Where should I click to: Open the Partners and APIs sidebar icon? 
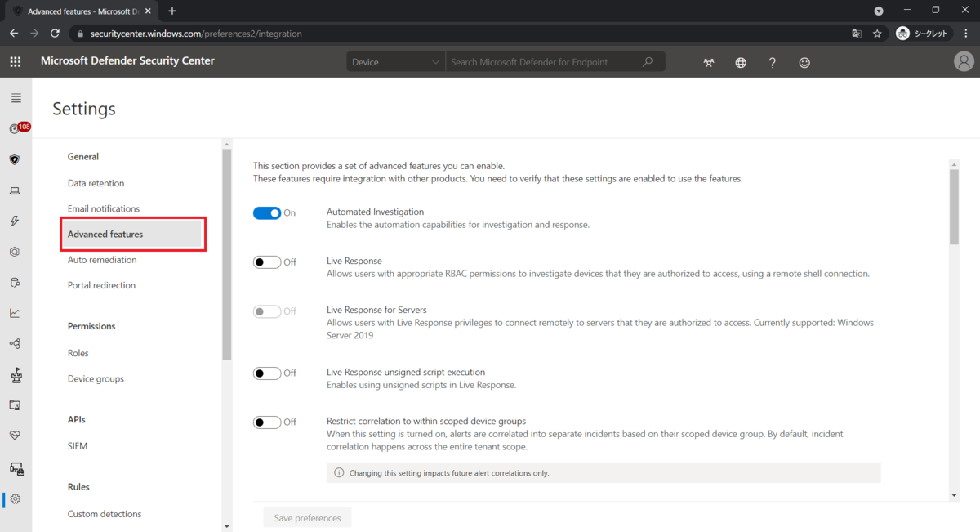pos(15,344)
